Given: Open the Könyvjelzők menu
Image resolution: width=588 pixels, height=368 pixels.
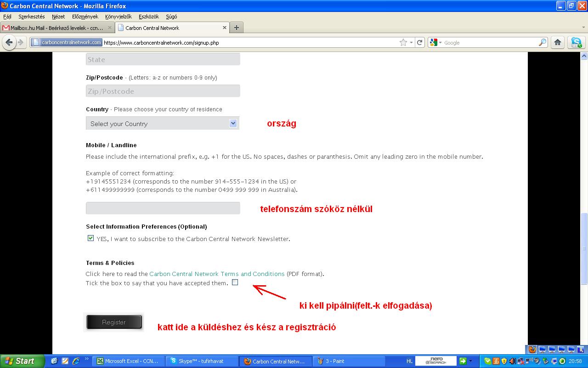Looking at the screenshot, I should click(x=119, y=17).
